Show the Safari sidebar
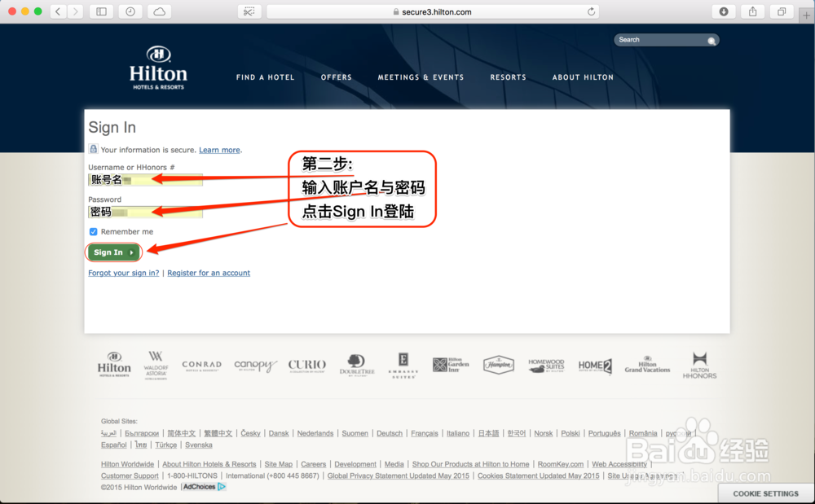Viewport: 815px width, 504px height. click(101, 11)
